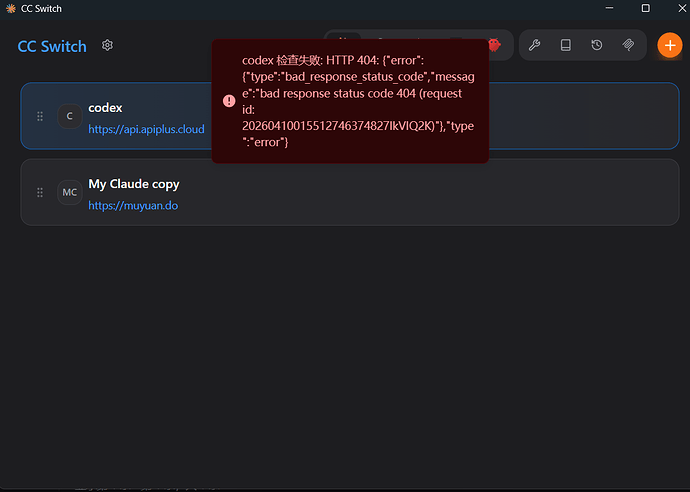Screen dimensions: 690x492
Task: Click the CC Switch title heading
Action: 52,46
